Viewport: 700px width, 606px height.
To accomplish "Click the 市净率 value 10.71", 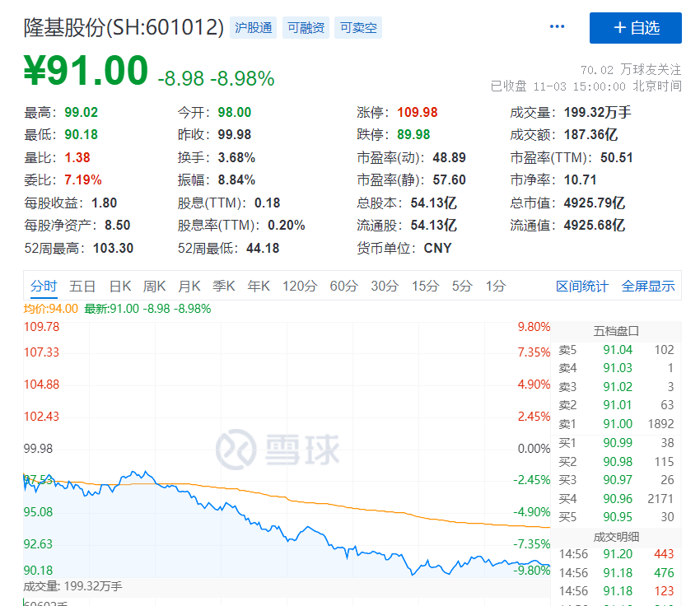I will tap(580, 179).
